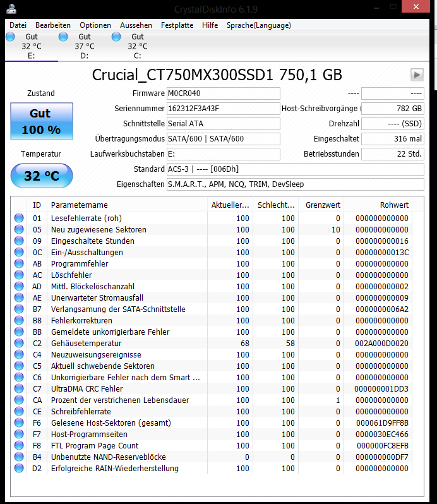Image resolution: width=437 pixels, height=504 pixels.
Task: Click the Firmware field M0CR040
Action: point(224,93)
